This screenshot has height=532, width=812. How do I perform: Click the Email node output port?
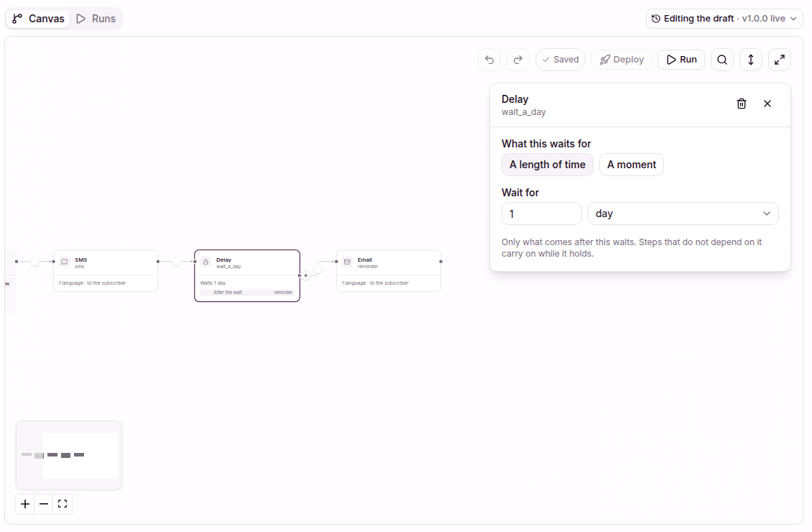point(441,262)
